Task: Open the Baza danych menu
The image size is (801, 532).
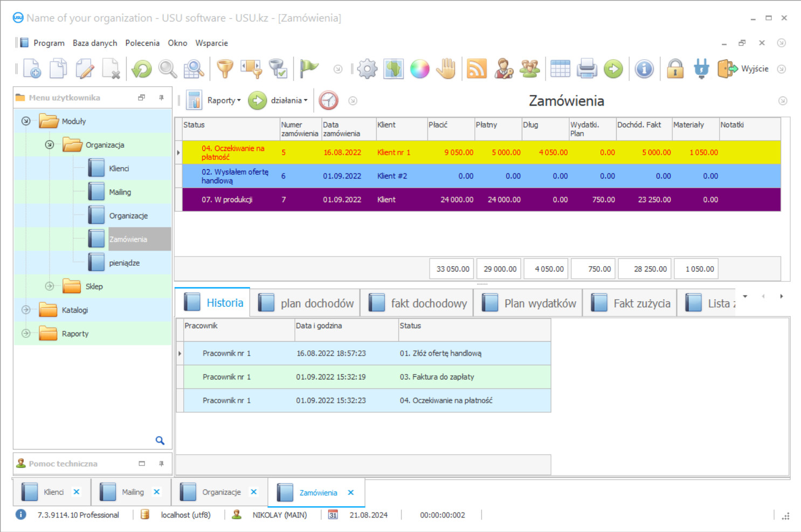Action: pyautogui.click(x=95, y=43)
